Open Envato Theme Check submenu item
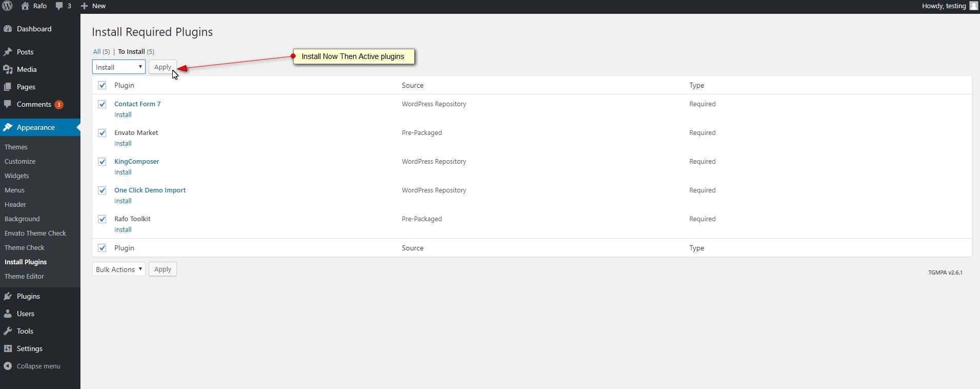980x389 pixels. tap(35, 233)
